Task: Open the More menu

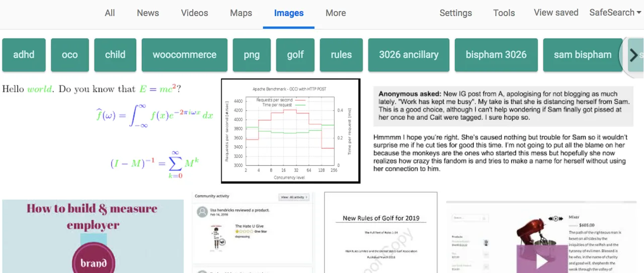Action: (336, 13)
